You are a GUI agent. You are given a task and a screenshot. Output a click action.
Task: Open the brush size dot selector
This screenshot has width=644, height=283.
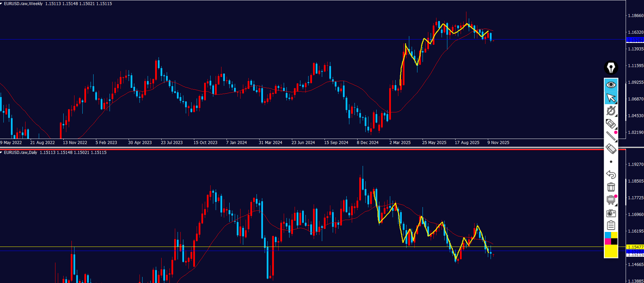click(x=611, y=162)
